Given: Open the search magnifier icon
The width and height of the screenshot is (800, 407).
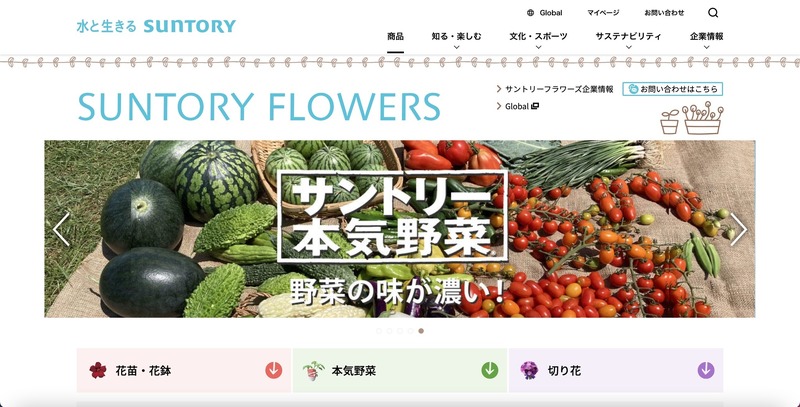Looking at the screenshot, I should [713, 13].
